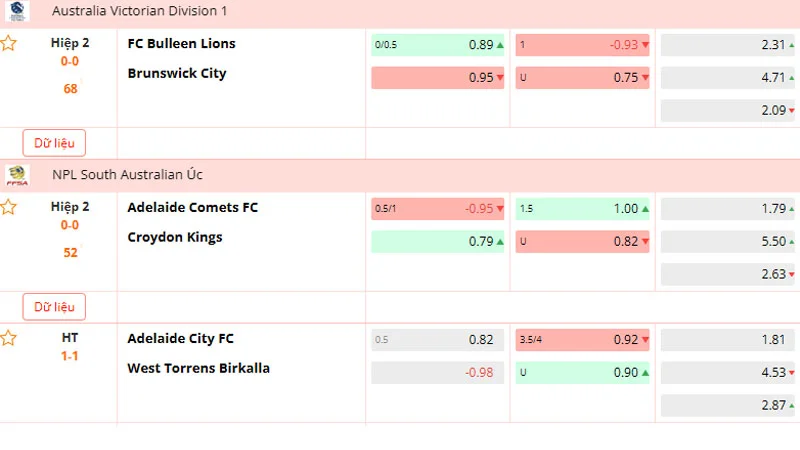This screenshot has height=450, width=800.
Task: Pick the over 1 odds -0.93
Action: point(583,45)
